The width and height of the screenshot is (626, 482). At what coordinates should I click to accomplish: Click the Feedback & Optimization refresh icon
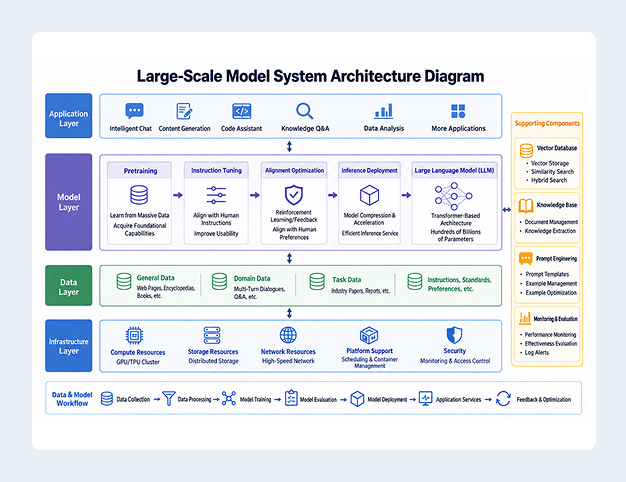[503, 399]
